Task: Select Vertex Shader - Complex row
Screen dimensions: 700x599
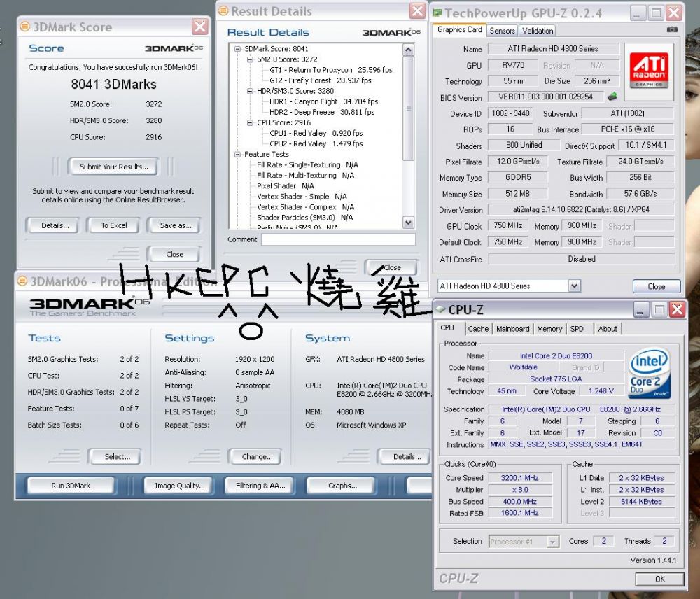Action: [x=305, y=207]
